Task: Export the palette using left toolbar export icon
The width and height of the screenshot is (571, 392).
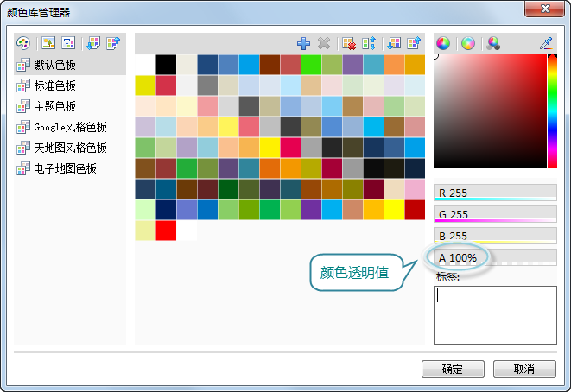Action: coord(113,43)
